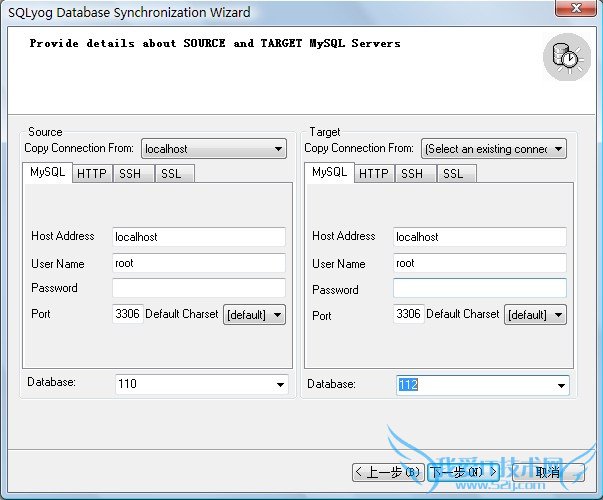The width and height of the screenshot is (603, 500).
Task: Open Target Database dropdown showing 112
Action: pyautogui.click(x=483, y=385)
